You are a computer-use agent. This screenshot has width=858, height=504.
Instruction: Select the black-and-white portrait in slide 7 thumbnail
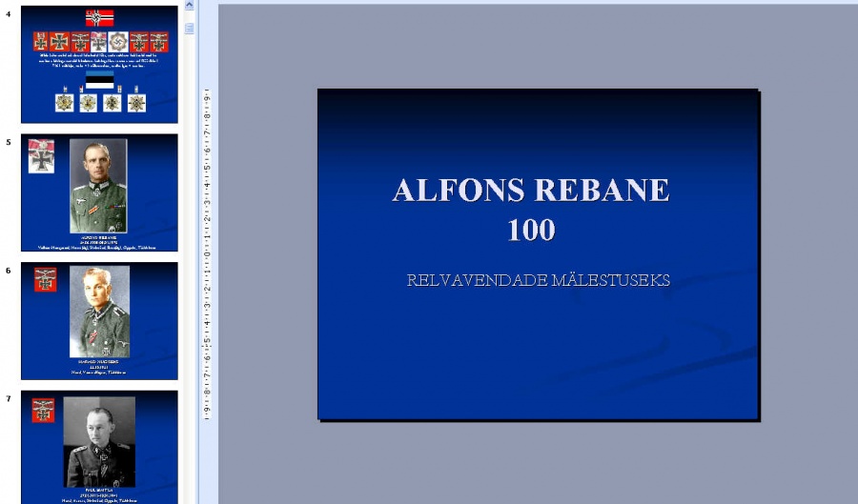pyautogui.click(x=99, y=441)
